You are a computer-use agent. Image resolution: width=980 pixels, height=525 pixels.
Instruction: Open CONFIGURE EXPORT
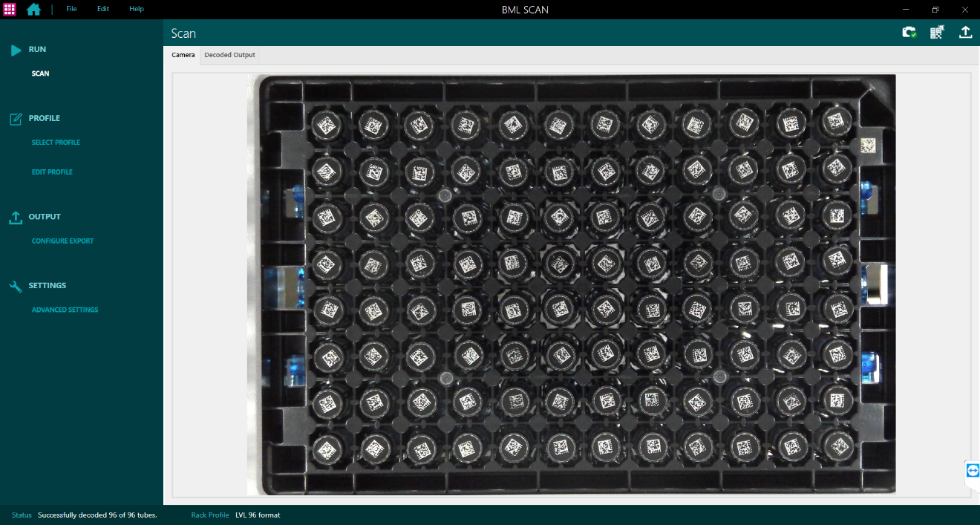coord(62,241)
